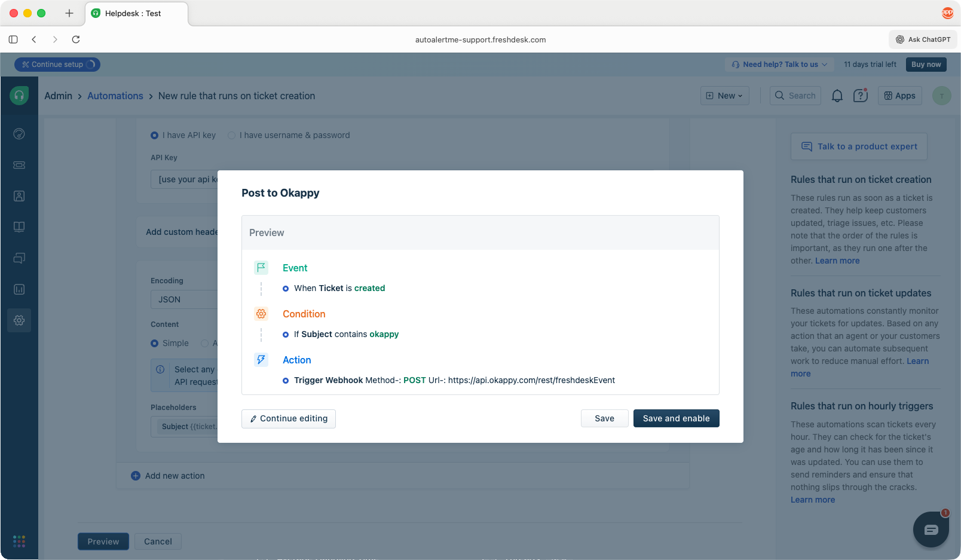Click the Apps button

(x=900, y=96)
